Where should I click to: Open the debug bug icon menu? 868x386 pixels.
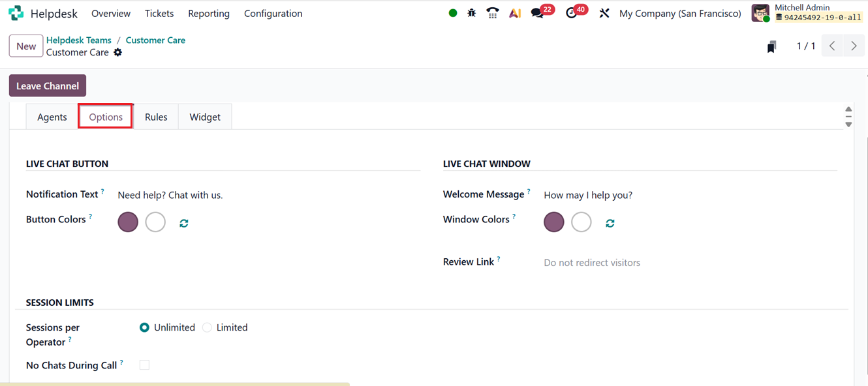[472, 13]
